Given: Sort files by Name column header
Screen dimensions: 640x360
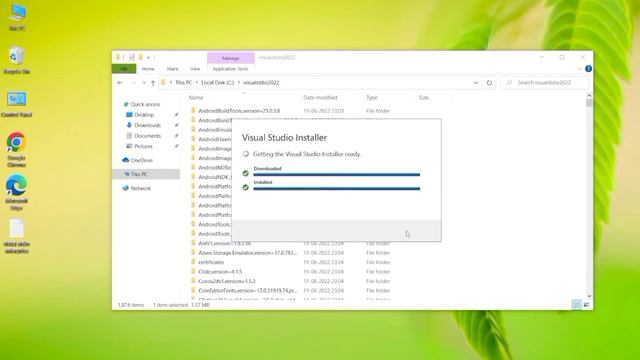Looking at the screenshot, I should pos(196,98).
